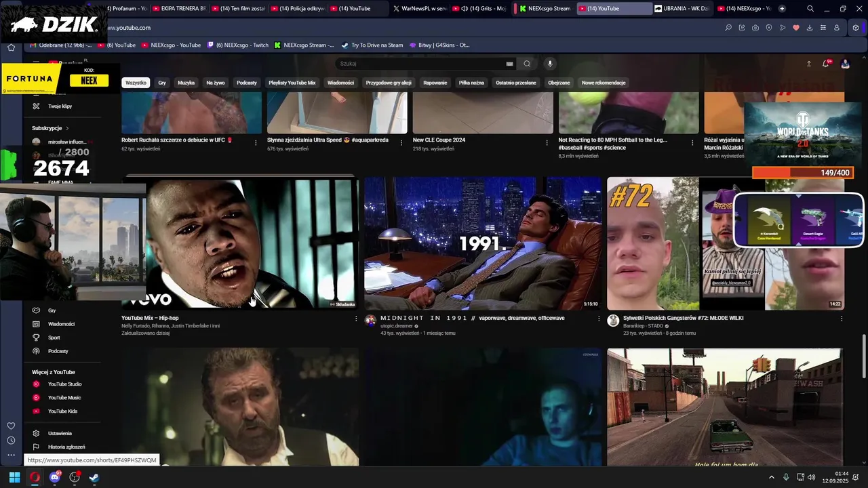Click the YouTube search magnifier button
The image size is (868, 488).
tap(527, 64)
